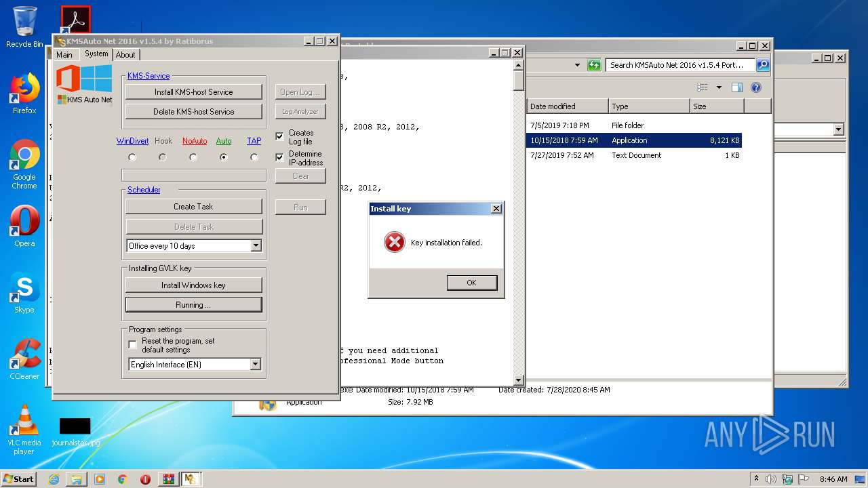
Task: Open Opera from the taskbar
Action: (145, 479)
